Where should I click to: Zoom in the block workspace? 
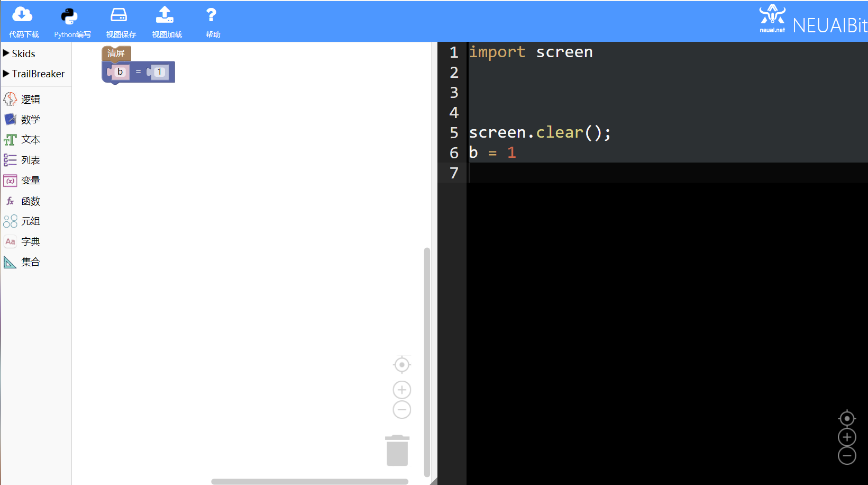tap(402, 390)
